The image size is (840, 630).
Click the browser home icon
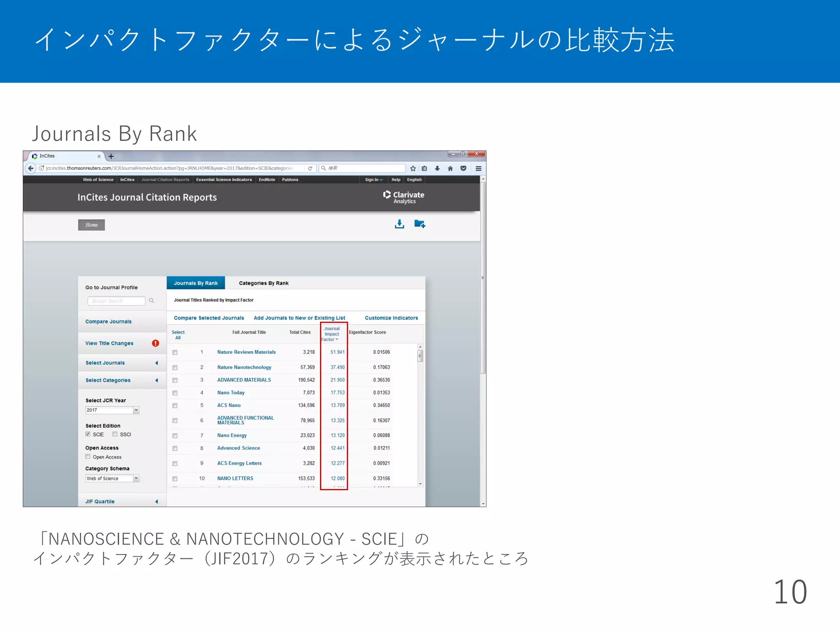450,168
